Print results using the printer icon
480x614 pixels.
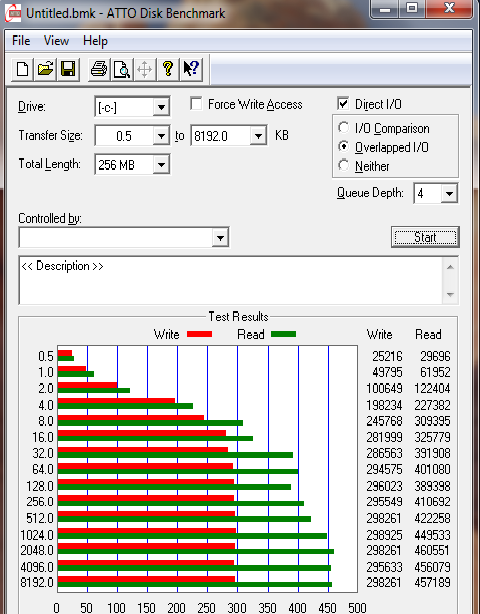(x=99, y=70)
